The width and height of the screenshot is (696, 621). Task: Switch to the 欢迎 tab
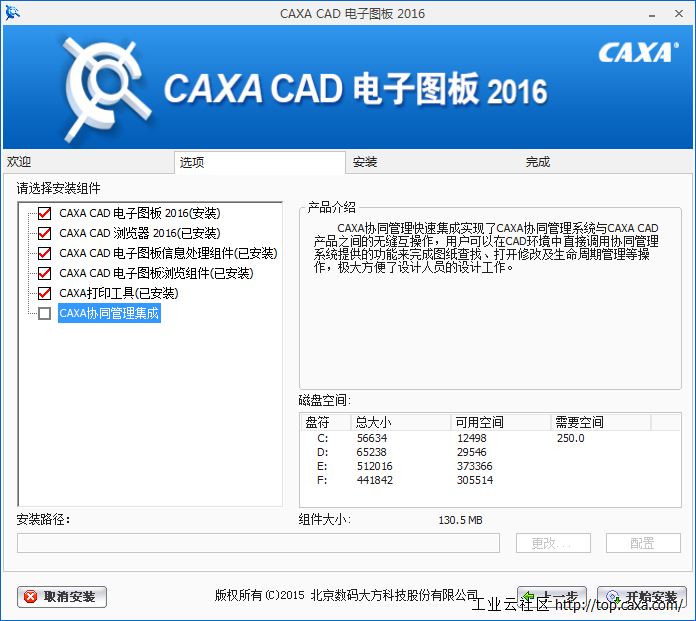coord(88,162)
